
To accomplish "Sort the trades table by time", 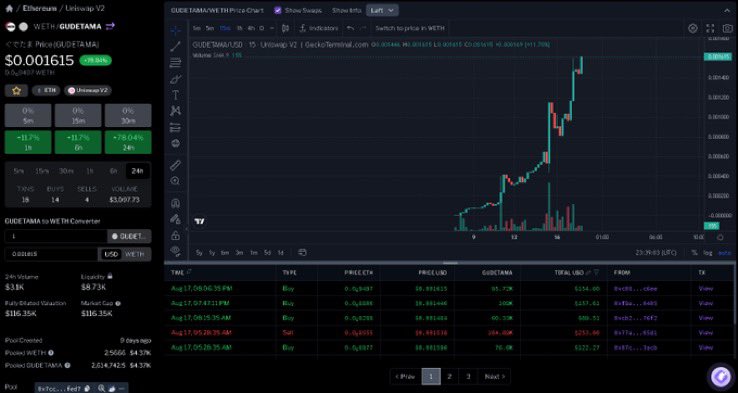I will (x=190, y=272).
